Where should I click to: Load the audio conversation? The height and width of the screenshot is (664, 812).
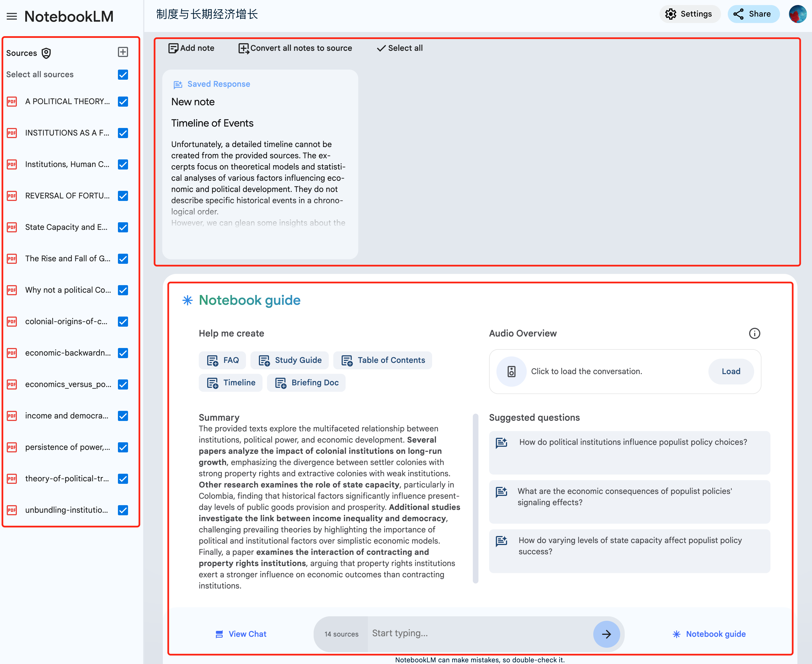coord(731,371)
